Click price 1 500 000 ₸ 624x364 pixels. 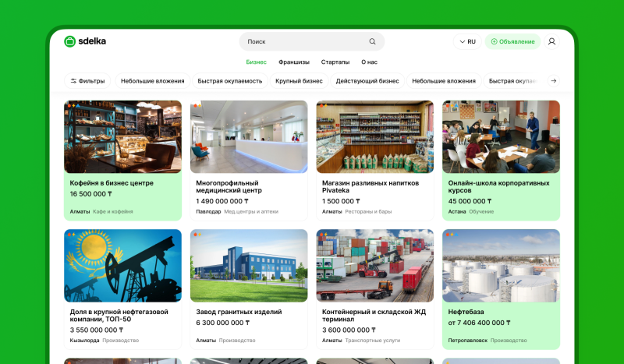click(341, 201)
